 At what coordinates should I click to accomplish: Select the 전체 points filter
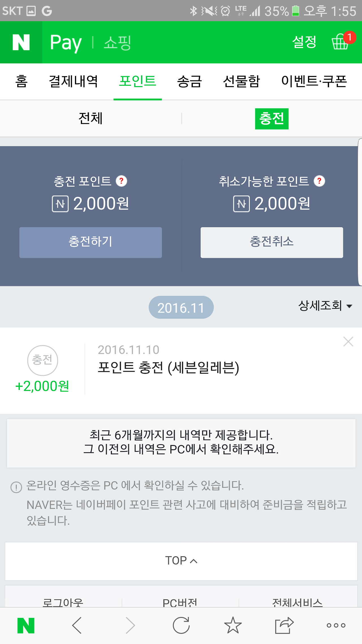tap(90, 118)
